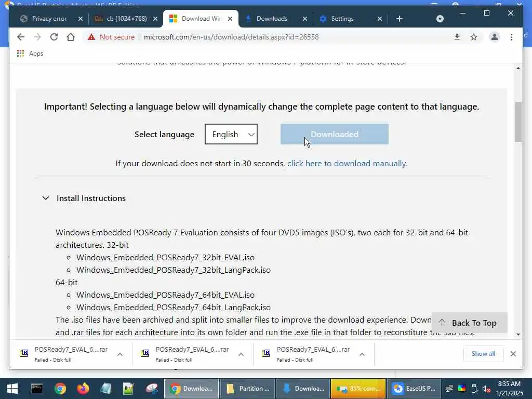Open the Apps grid shortcut
The width and height of the screenshot is (532, 399).
[30, 54]
